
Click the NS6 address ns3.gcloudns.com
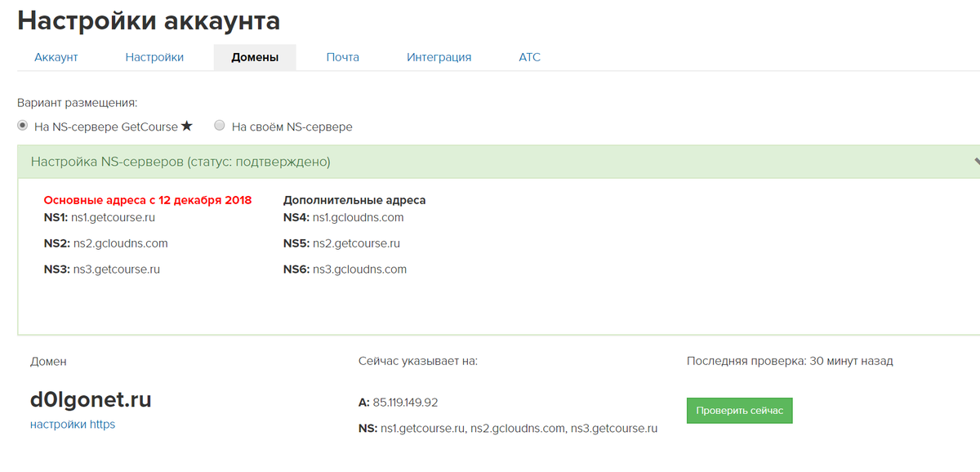click(x=359, y=269)
